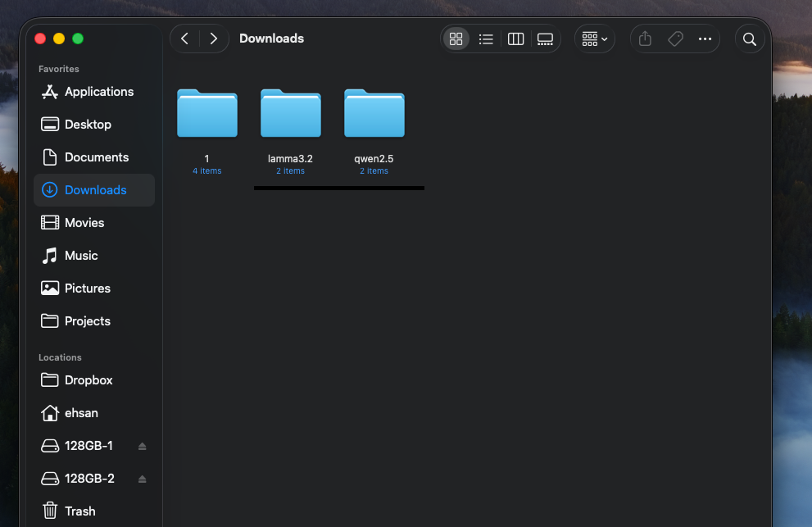The height and width of the screenshot is (527, 812).
Task: Eject the 128GB-1 drive
Action: pyautogui.click(x=142, y=446)
